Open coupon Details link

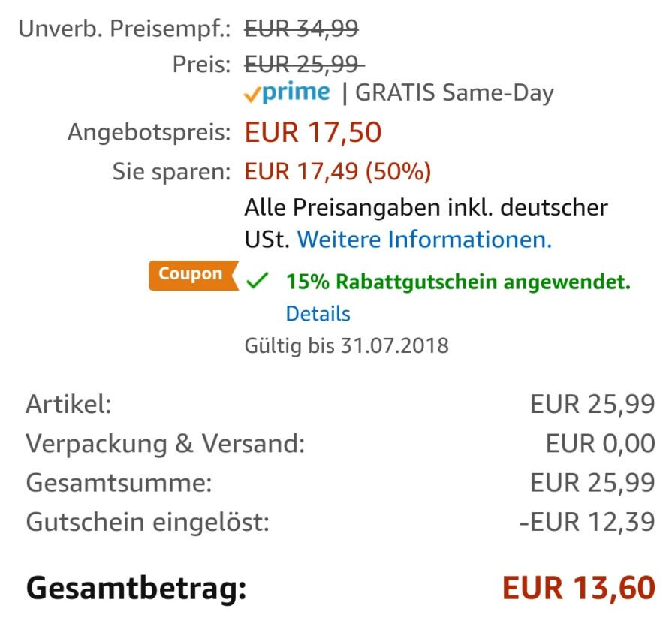pyautogui.click(x=318, y=314)
